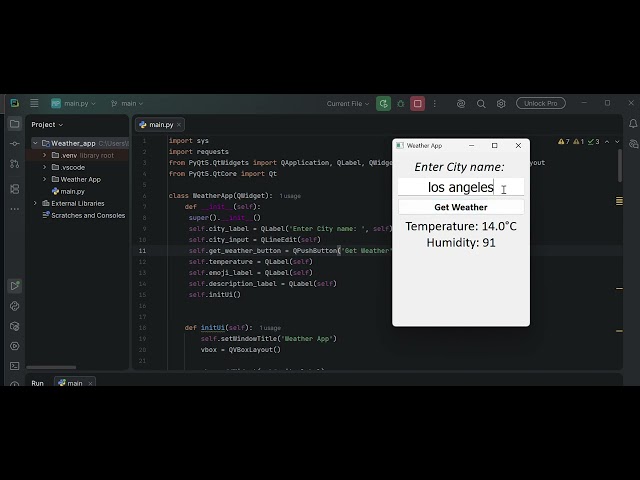640x480 pixels.
Task: Open Search Everywhere magnifier icon
Action: (481, 104)
